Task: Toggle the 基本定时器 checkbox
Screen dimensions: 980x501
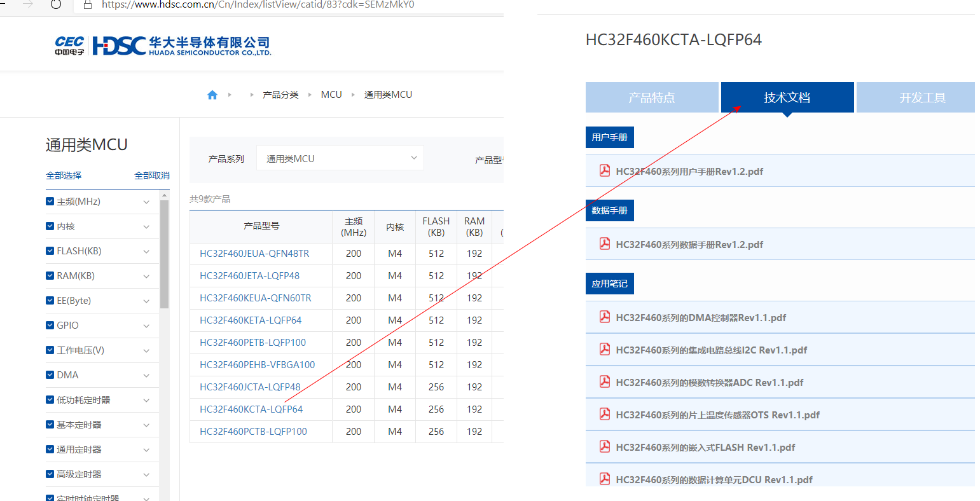Action: click(50, 424)
